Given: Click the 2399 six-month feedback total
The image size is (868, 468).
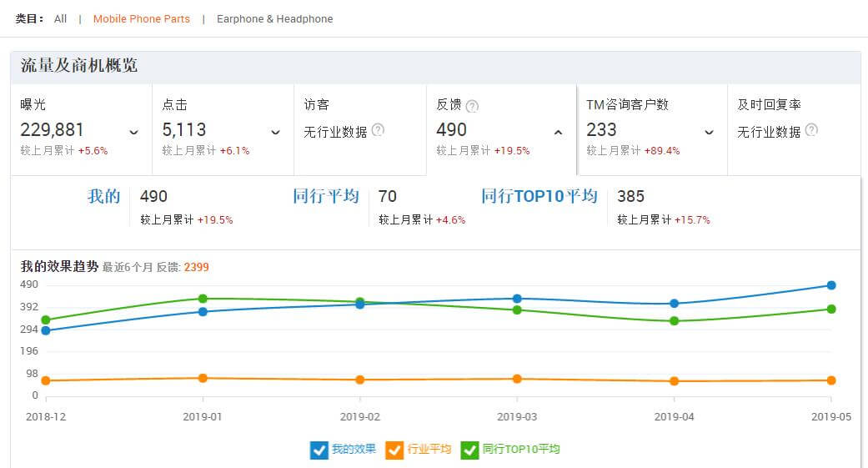Looking at the screenshot, I should [197, 267].
